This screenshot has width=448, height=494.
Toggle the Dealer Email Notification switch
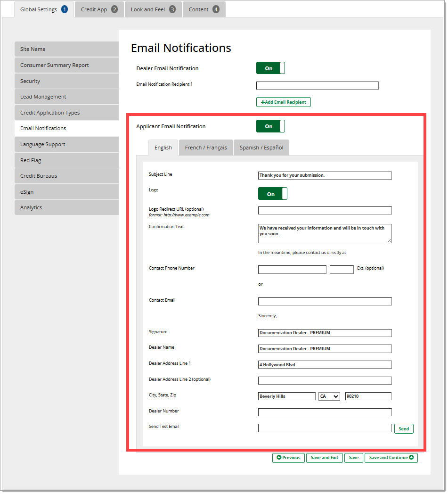tap(270, 68)
